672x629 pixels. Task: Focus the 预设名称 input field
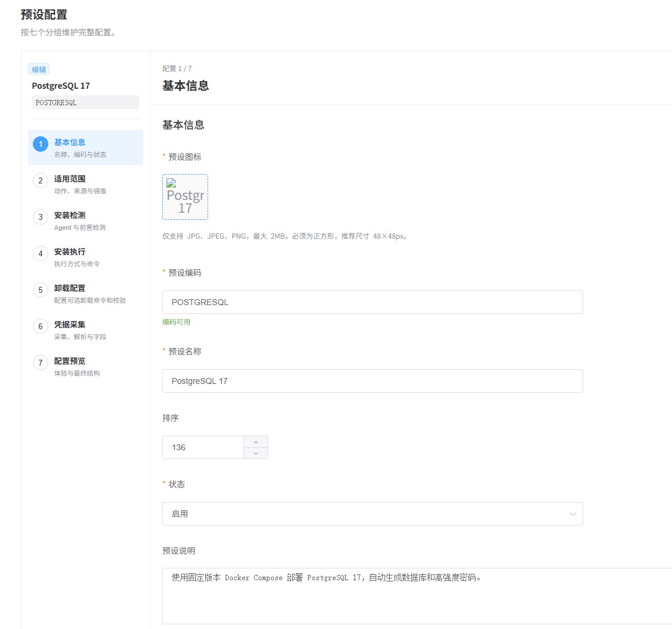372,381
